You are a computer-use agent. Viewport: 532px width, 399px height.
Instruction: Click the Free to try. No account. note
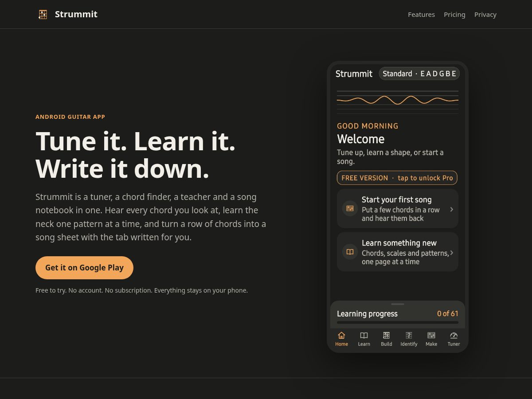pyautogui.click(x=141, y=290)
